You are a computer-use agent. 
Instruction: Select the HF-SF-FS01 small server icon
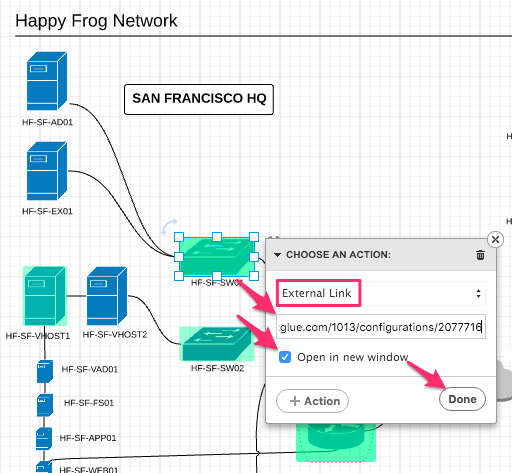[x=45, y=405]
